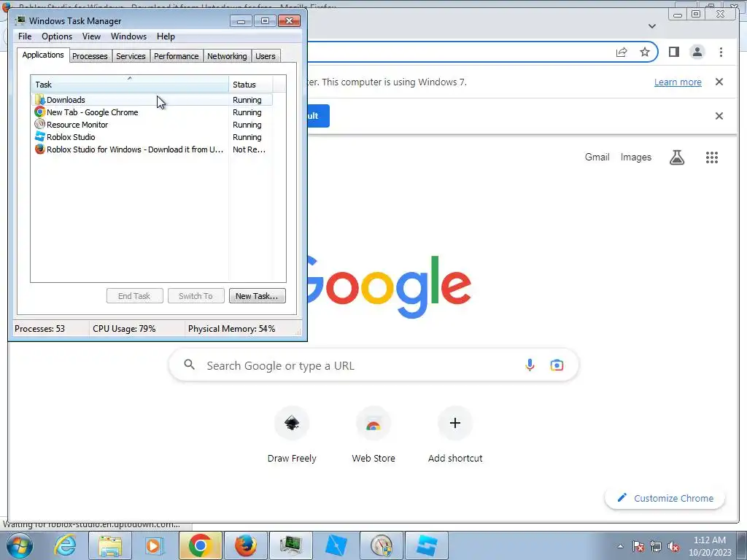
Task: Open the View menu in Task Manager
Action: pos(91,36)
